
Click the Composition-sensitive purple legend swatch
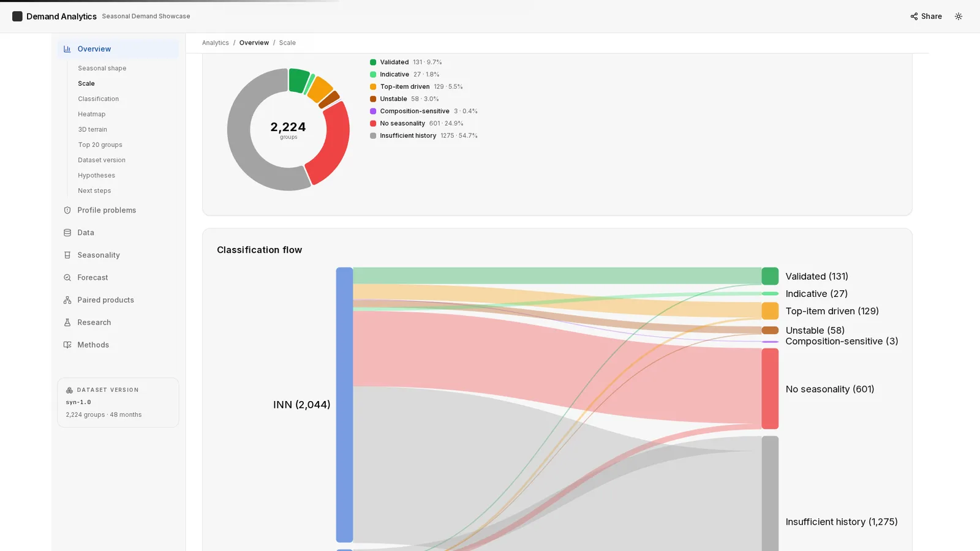click(x=373, y=111)
